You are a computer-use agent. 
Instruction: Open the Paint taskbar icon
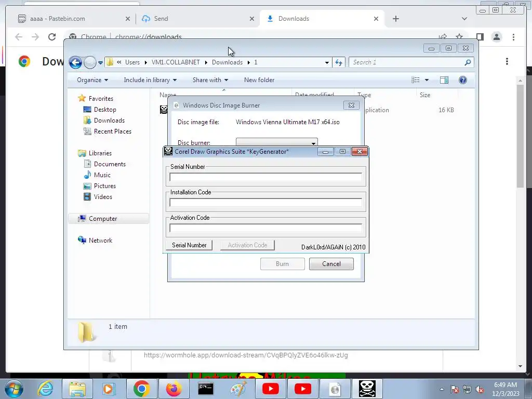238,389
